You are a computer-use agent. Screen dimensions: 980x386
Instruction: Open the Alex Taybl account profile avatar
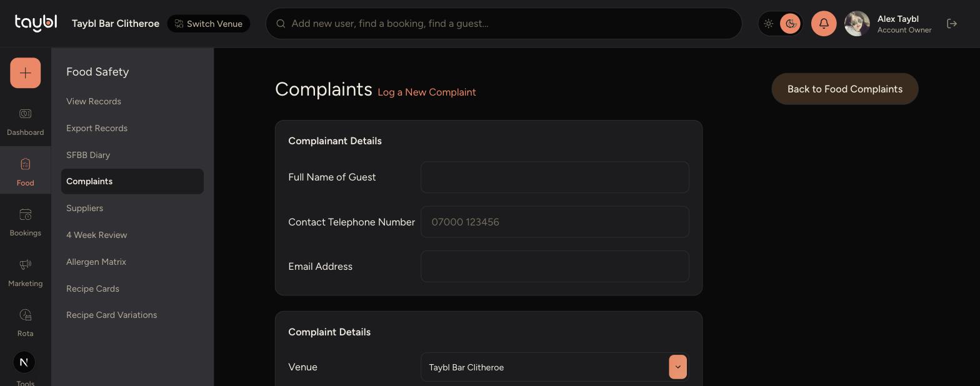pyautogui.click(x=857, y=24)
